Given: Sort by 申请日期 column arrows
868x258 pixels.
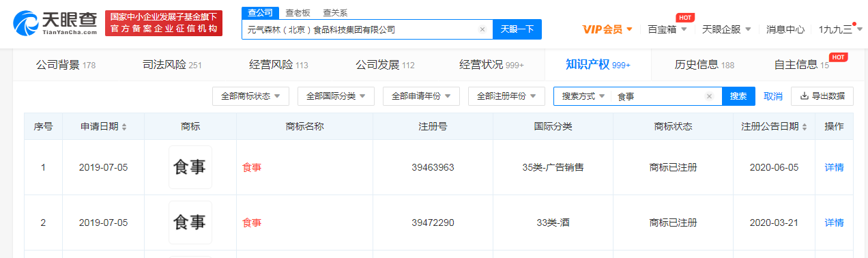Looking at the screenshot, I should (124, 127).
